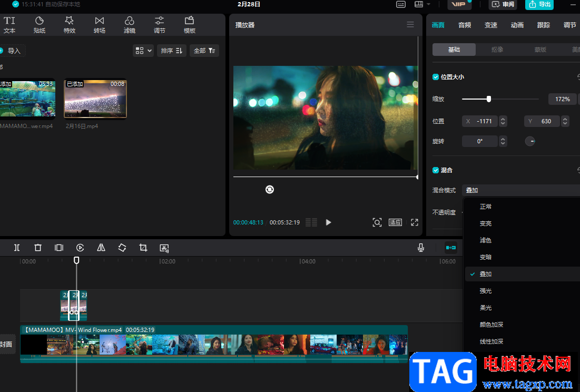Select the 蒙版 sub-tab
The image size is (580, 392).
pyautogui.click(x=540, y=50)
